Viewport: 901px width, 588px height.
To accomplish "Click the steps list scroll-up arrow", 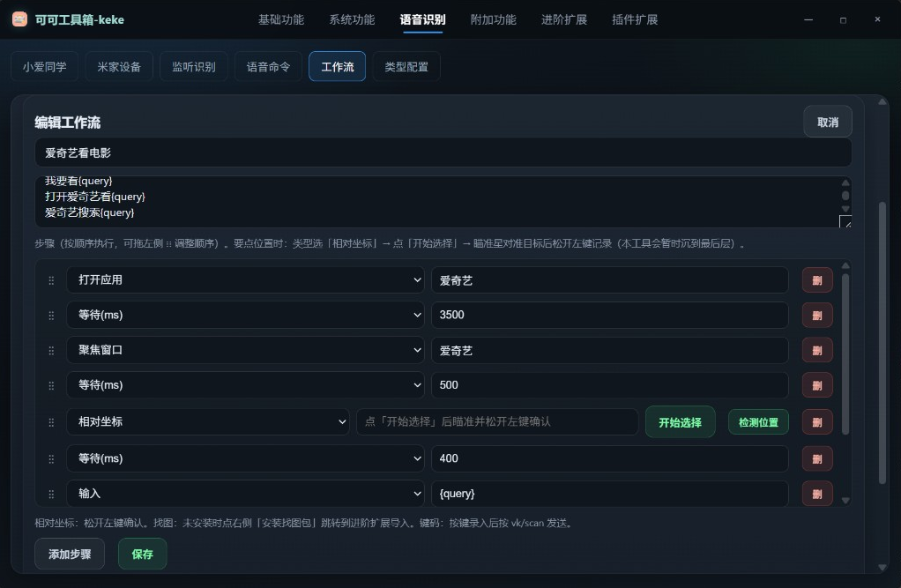I will [x=845, y=265].
